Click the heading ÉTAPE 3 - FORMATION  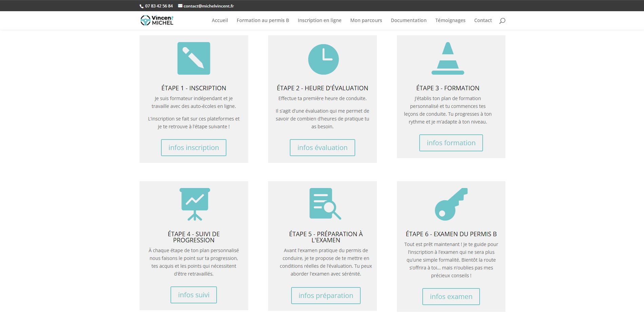click(448, 88)
